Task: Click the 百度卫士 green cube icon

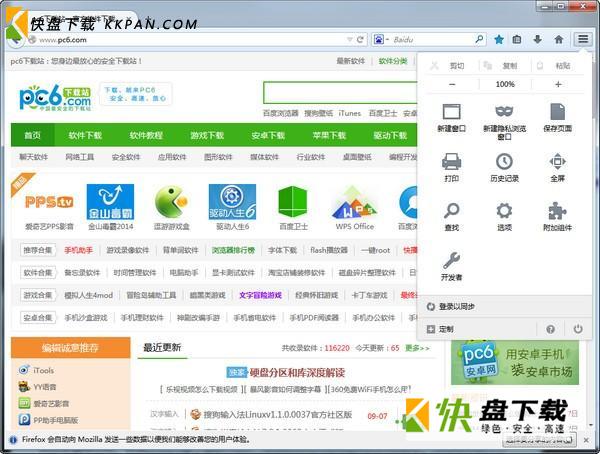Action: 293,202
